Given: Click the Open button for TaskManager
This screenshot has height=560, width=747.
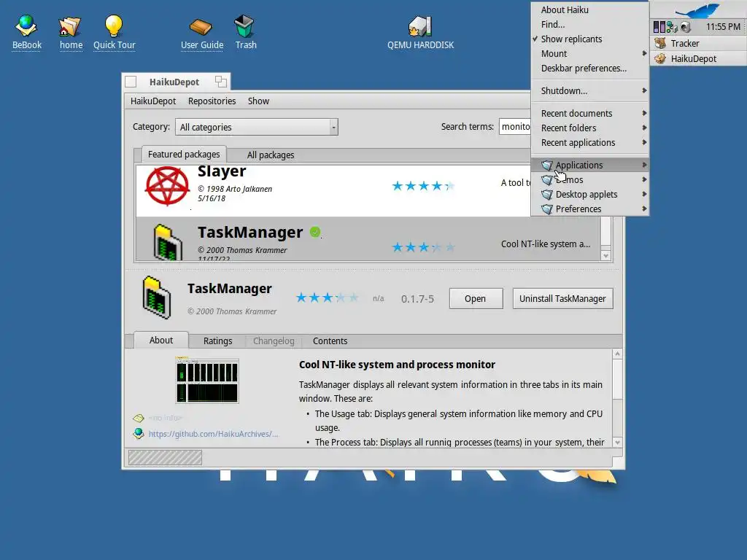Looking at the screenshot, I should (476, 298).
